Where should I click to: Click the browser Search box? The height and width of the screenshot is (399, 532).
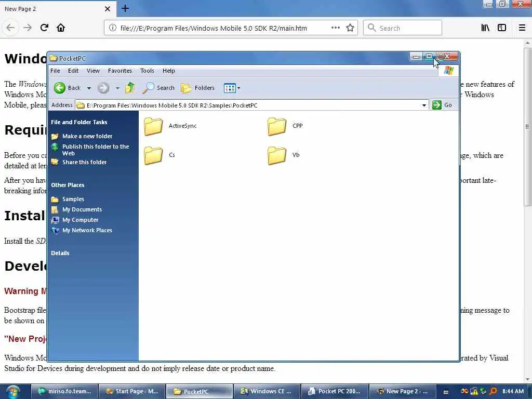point(403,28)
